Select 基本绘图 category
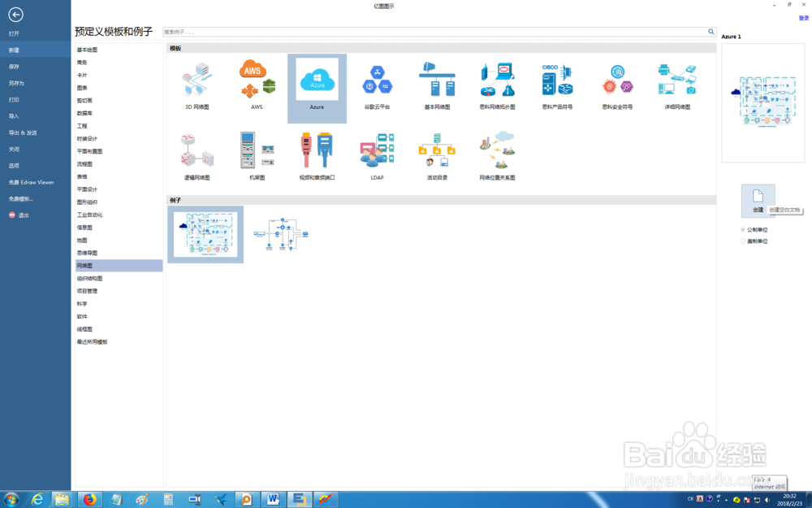Screen dimensions: 812x508 [87, 50]
